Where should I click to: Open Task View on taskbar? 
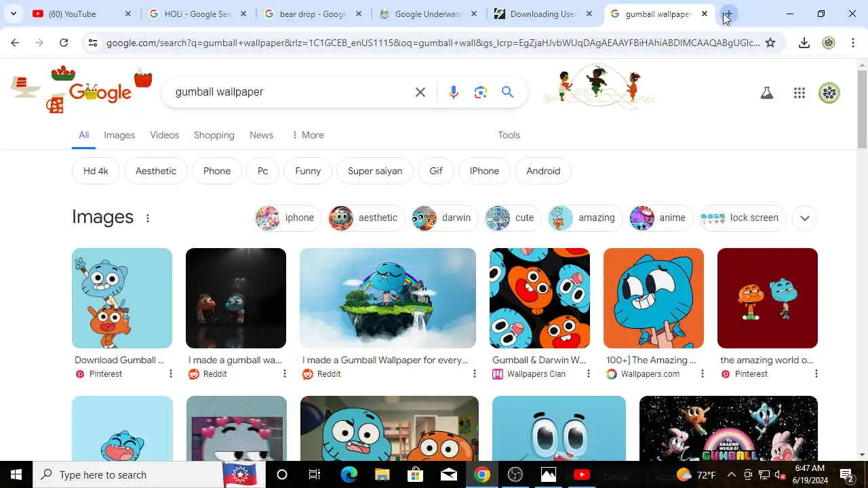(x=314, y=474)
